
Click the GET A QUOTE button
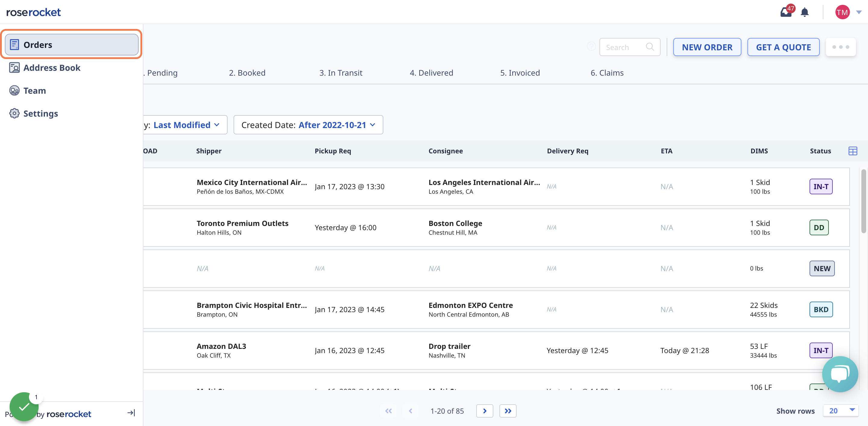click(x=783, y=47)
